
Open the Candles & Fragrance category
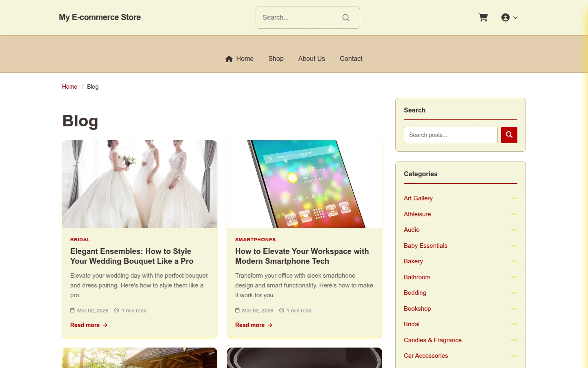coord(433,340)
